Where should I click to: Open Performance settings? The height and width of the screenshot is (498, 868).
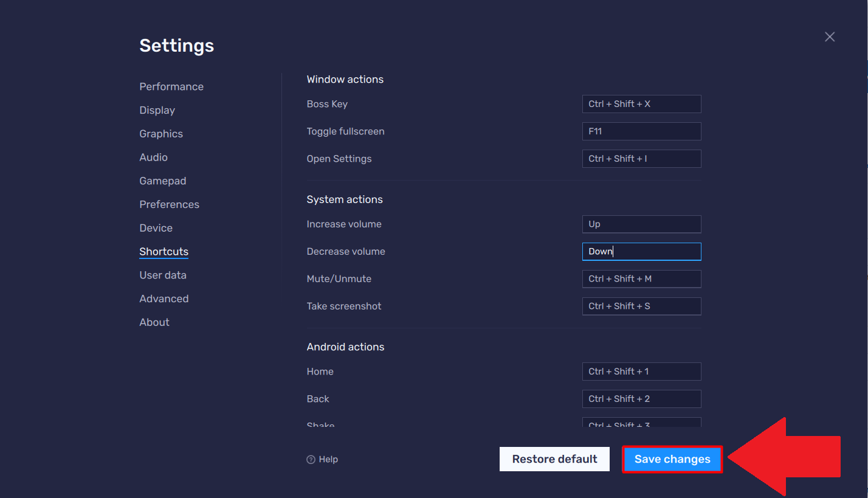[x=171, y=86]
